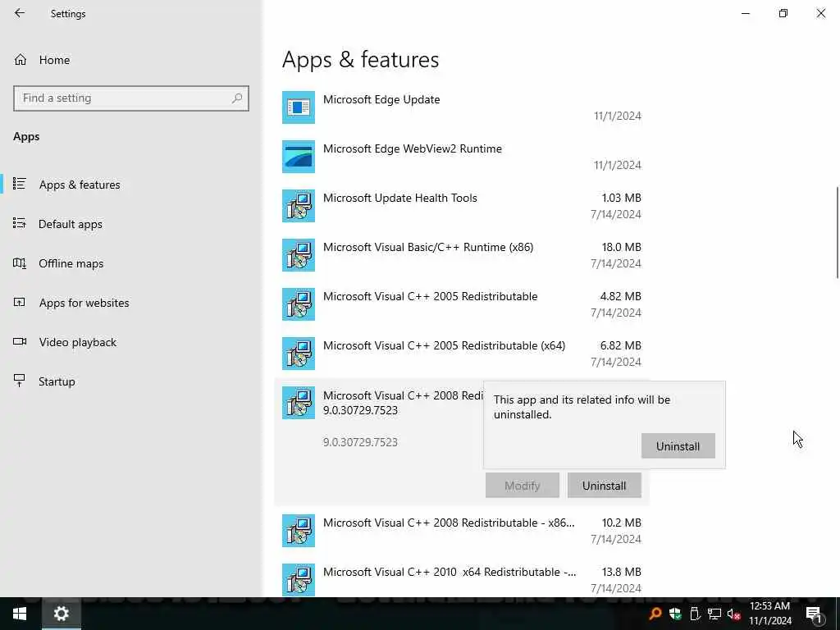Click the Visual C++ 2005 Redistributable (x64) icon
The height and width of the screenshot is (630, 840).
pyautogui.click(x=299, y=354)
